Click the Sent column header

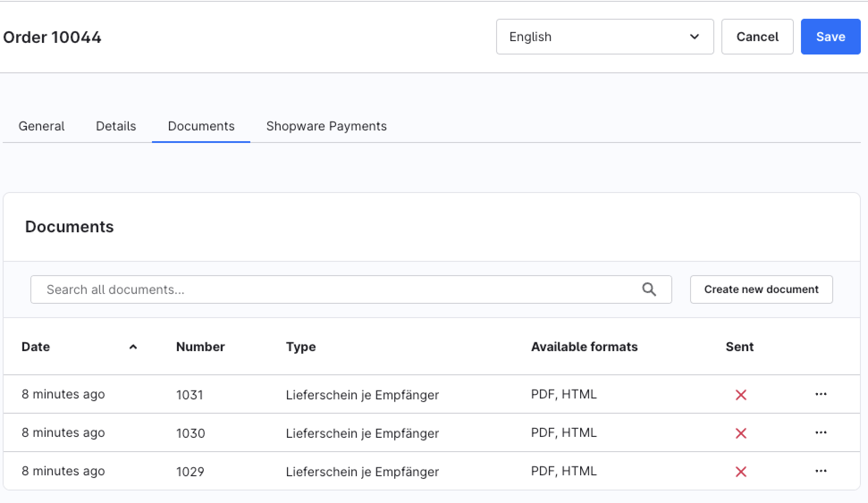click(739, 347)
